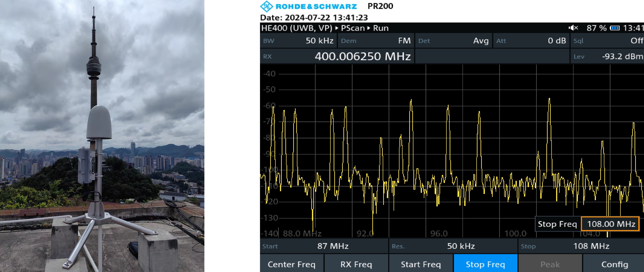Adjust the Att 0 dB attenuation field
The width and height of the screenshot is (644, 272).
pos(531,40)
